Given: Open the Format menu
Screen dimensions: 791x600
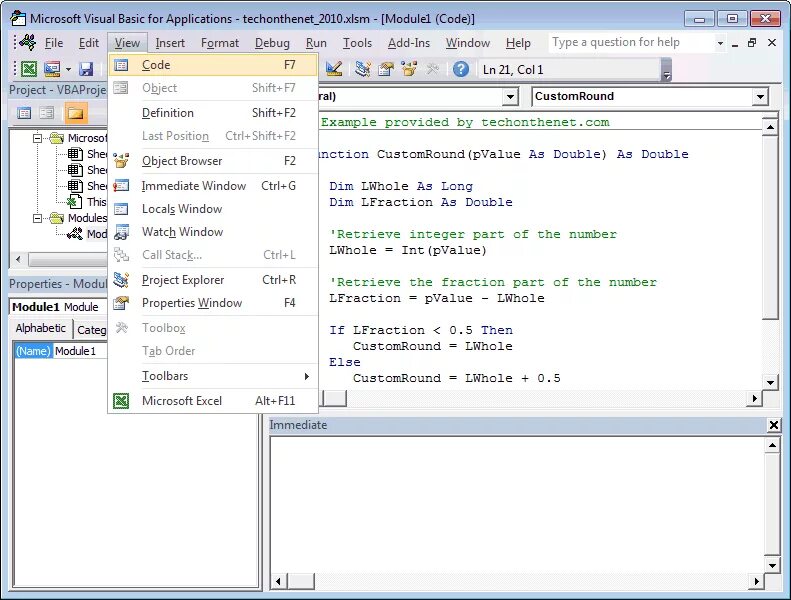Looking at the screenshot, I should pos(220,43).
